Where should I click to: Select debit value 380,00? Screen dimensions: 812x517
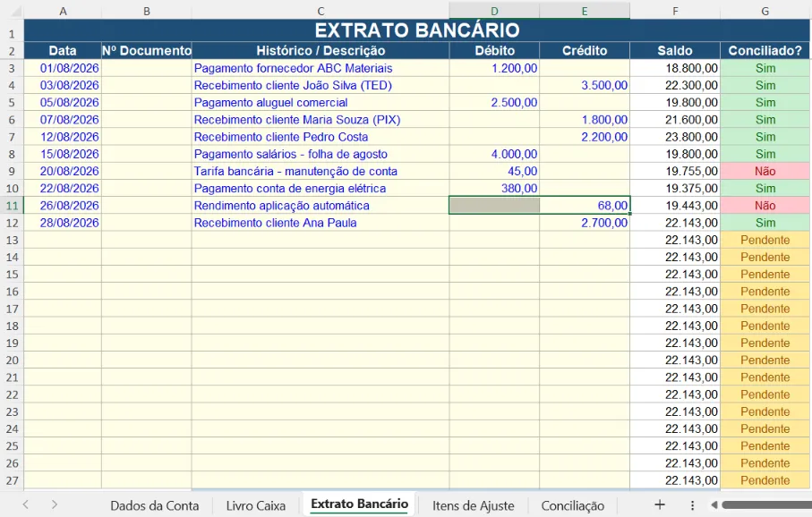494,189
